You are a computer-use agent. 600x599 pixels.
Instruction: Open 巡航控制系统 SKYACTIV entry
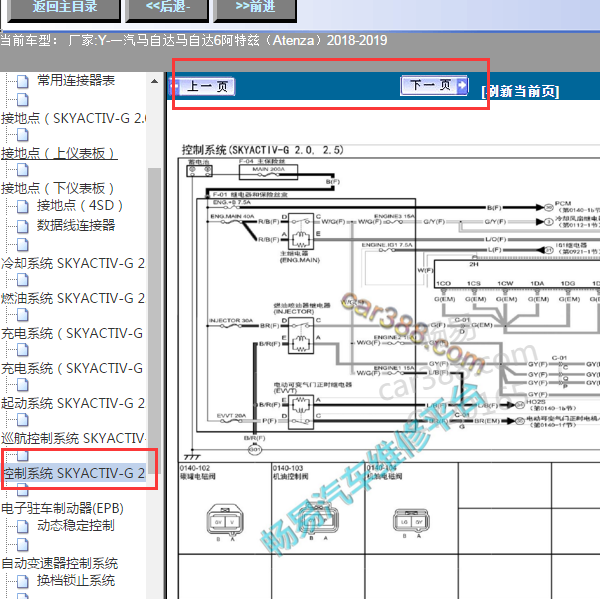pos(73,438)
